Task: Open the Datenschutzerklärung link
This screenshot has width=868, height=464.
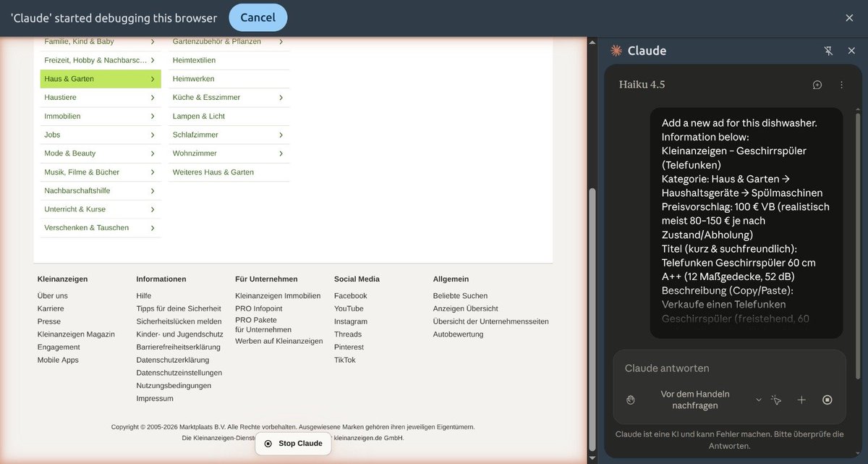Action: 173,360
